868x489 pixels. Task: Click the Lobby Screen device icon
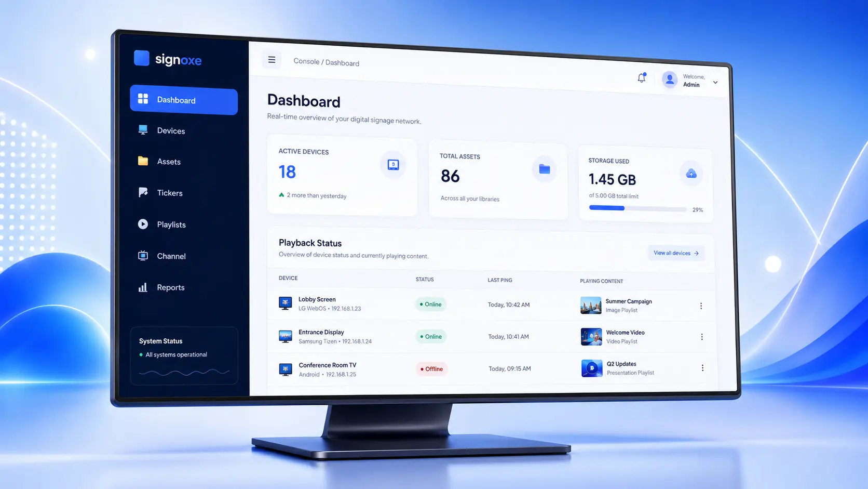point(285,303)
